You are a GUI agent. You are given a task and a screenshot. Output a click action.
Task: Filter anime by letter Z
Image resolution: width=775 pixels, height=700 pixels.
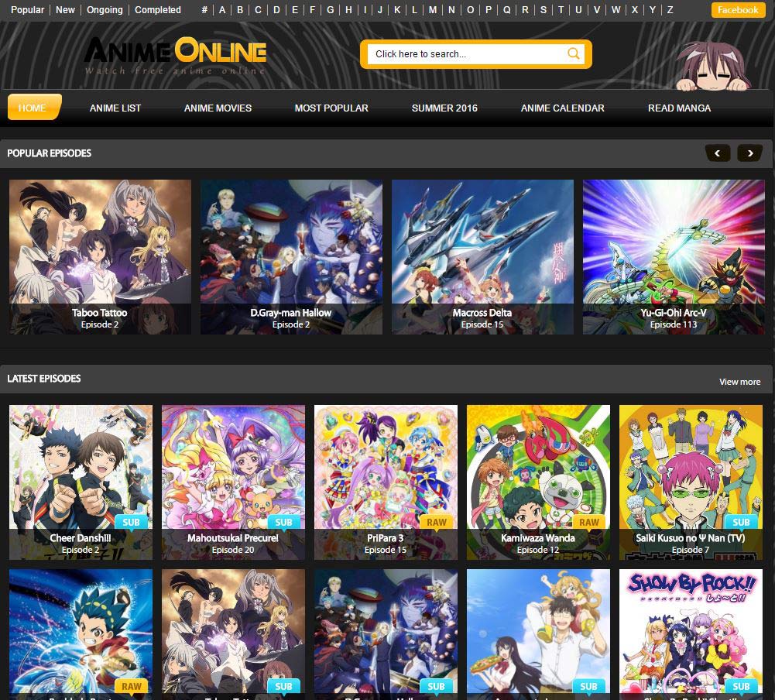point(670,10)
